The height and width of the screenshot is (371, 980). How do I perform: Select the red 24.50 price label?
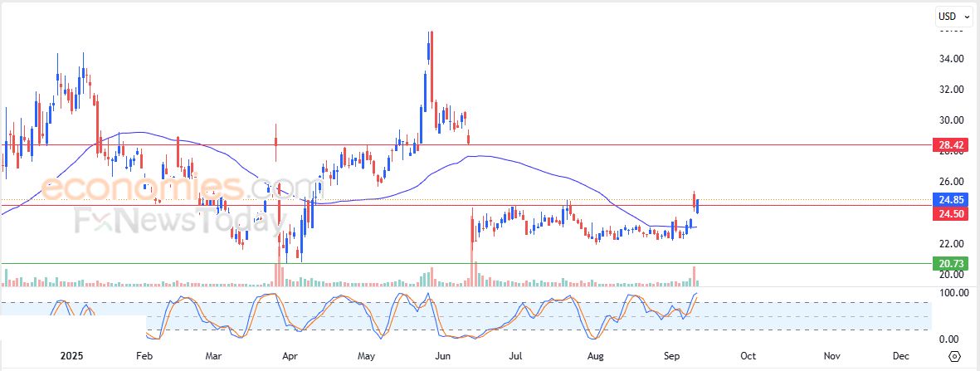950,214
